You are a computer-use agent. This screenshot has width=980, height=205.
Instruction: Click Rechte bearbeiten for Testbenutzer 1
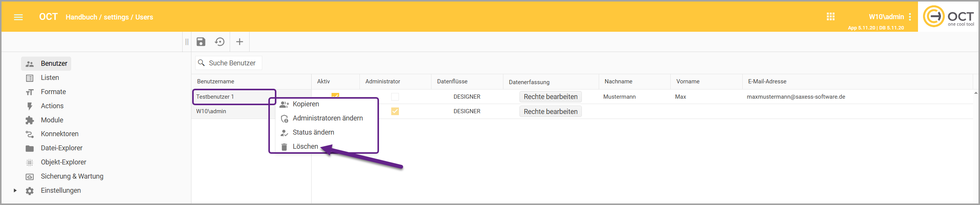point(550,97)
